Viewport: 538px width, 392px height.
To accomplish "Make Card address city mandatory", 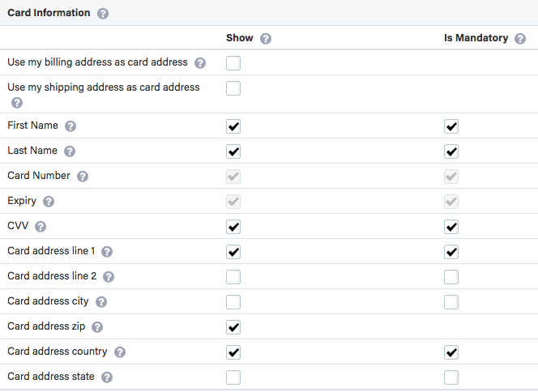I will (x=451, y=302).
